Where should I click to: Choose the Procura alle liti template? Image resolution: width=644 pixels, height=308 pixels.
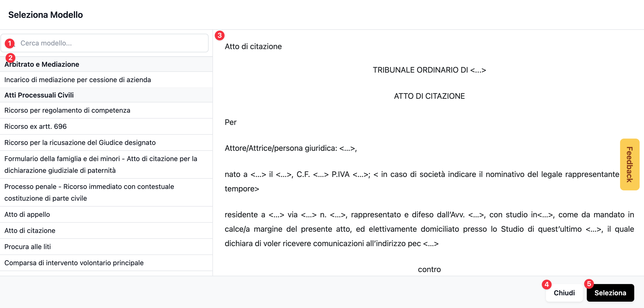(x=27, y=246)
